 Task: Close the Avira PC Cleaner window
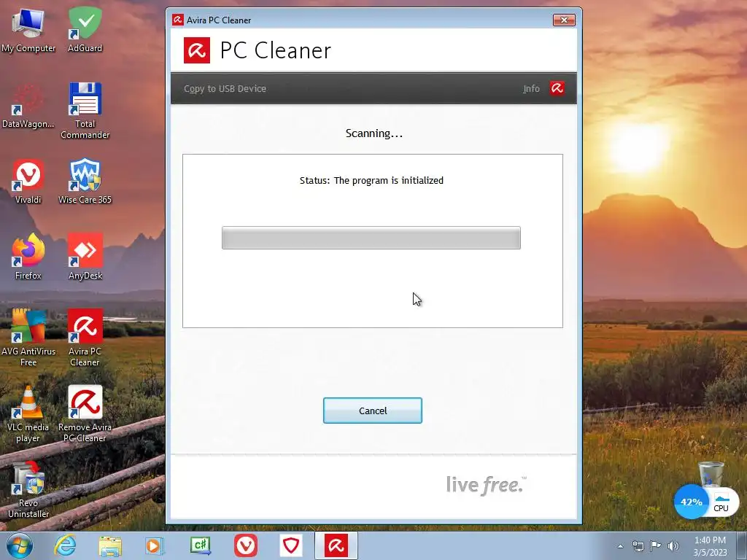564,20
